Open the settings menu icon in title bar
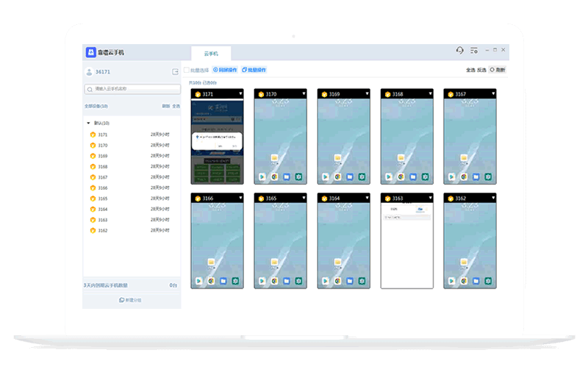Screen dimensions: 588x375 474,51
